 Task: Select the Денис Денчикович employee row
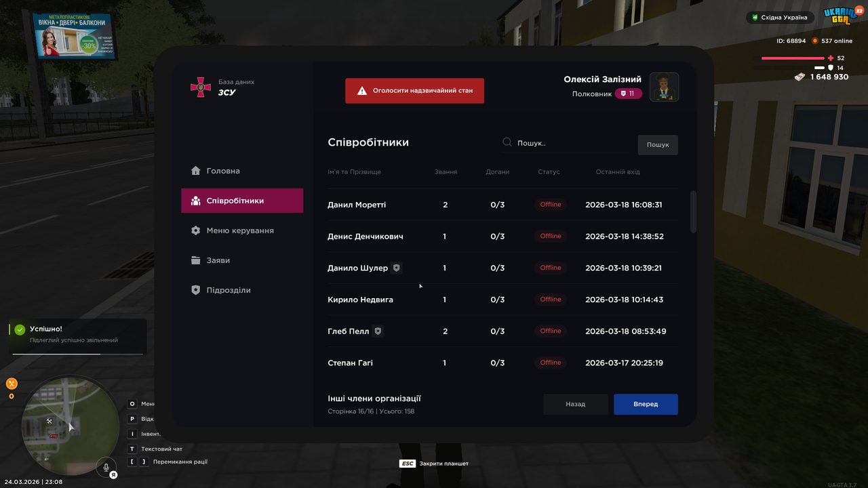click(x=502, y=237)
